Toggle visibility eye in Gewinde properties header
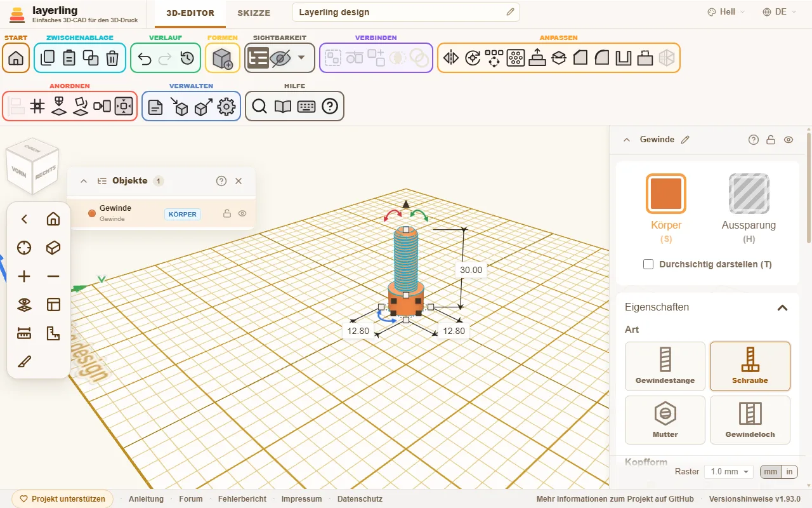 pos(789,140)
